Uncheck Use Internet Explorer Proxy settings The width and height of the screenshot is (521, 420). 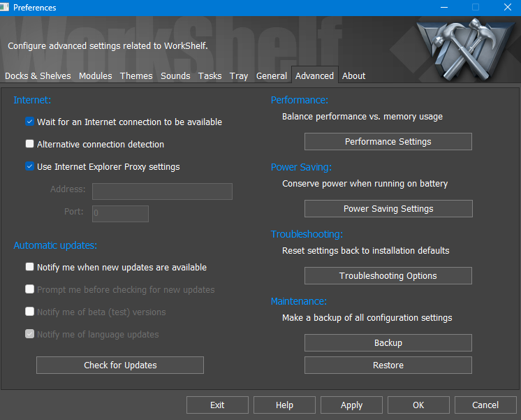[x=30, y=167]
